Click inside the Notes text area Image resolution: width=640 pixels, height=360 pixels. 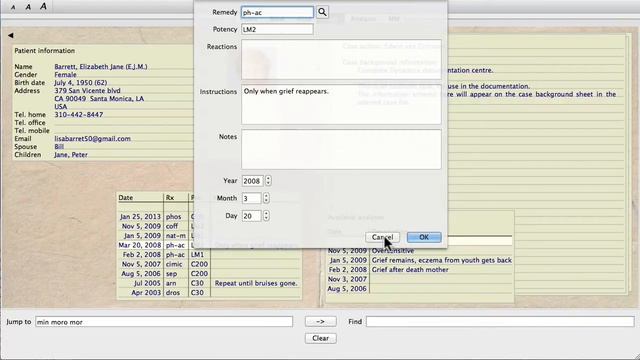(341, 149)
